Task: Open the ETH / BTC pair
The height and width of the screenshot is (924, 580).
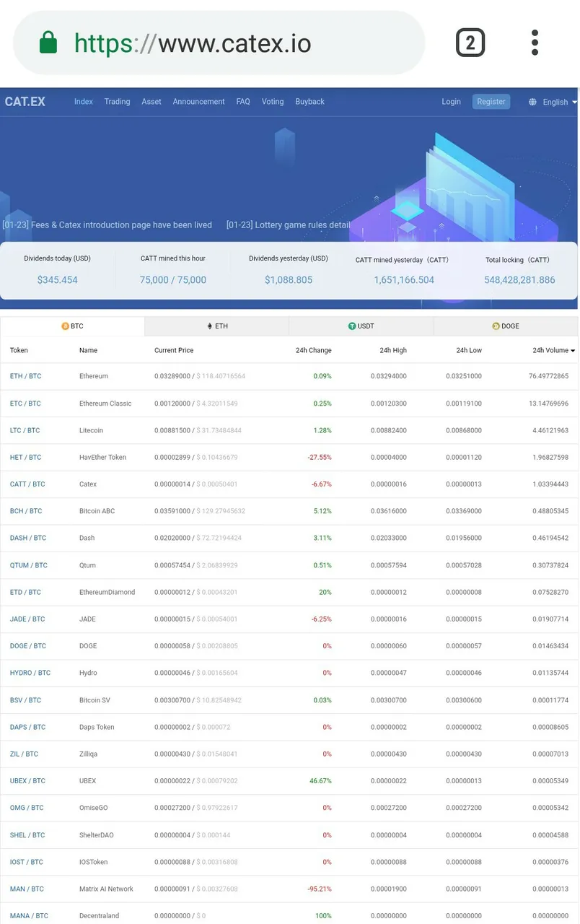Action: [x=25, y=377]
